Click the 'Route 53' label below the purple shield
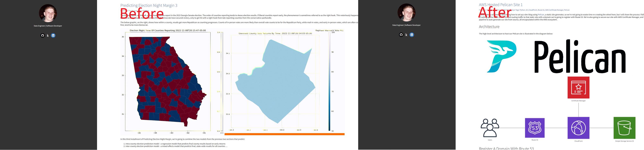 pos(535,140)
